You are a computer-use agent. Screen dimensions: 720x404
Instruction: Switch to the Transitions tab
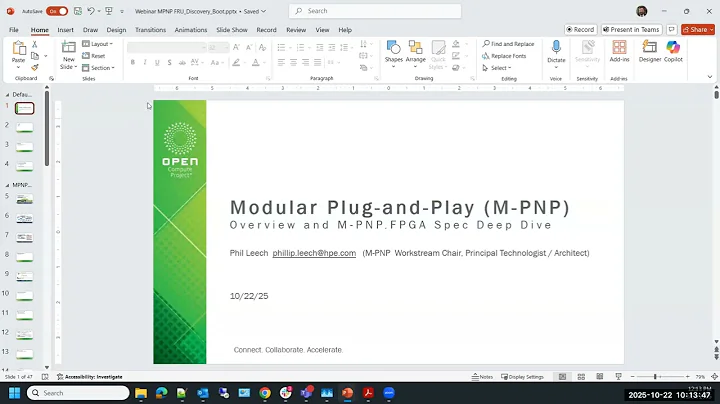tap(150, 30)
